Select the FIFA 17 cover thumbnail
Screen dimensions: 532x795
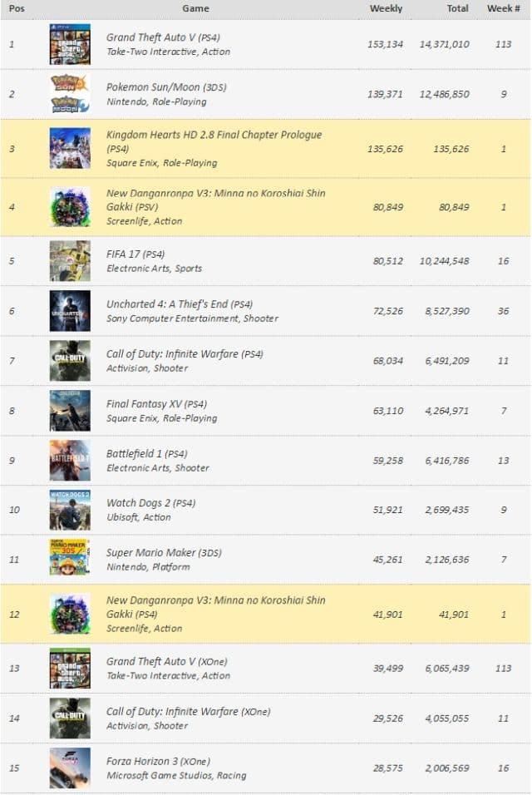point(70,261)
